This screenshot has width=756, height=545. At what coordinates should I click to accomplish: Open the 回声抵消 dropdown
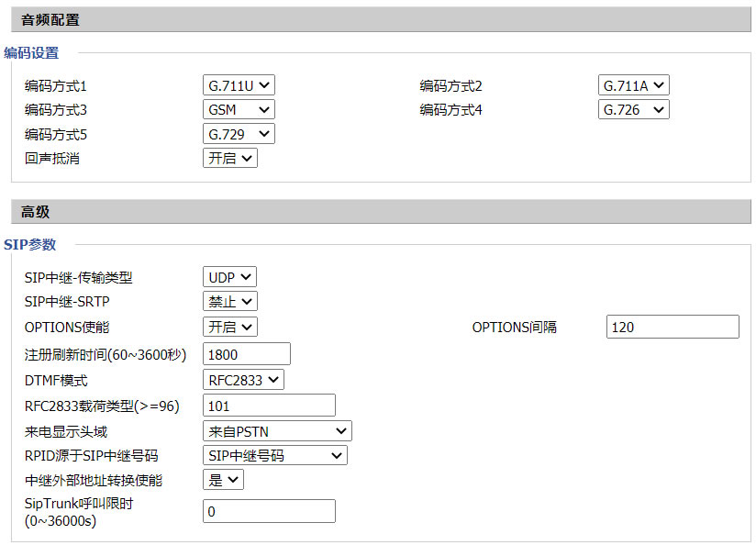[229, 158]
